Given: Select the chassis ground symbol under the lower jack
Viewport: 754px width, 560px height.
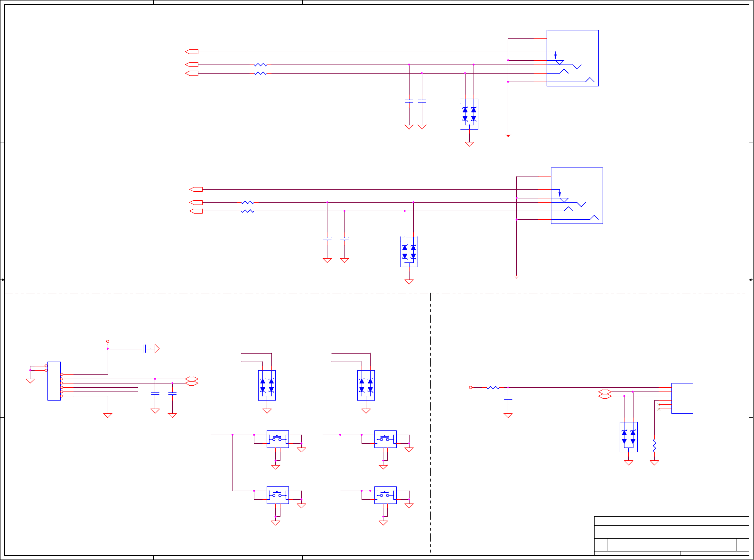Looking at the screenshot, I should (517, 277).
